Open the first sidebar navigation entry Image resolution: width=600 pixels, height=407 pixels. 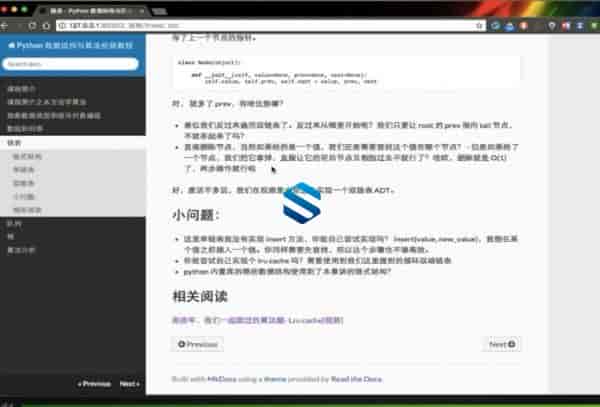[x=20, y=89]
